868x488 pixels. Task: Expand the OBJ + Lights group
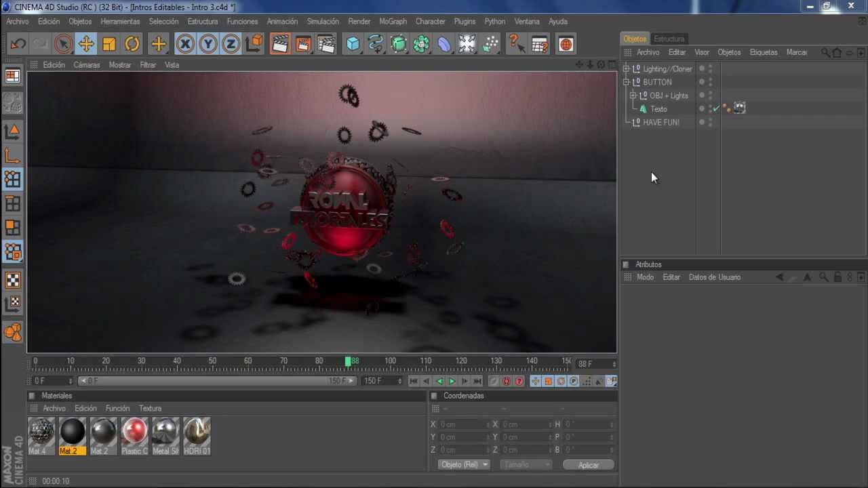[633, 96]
